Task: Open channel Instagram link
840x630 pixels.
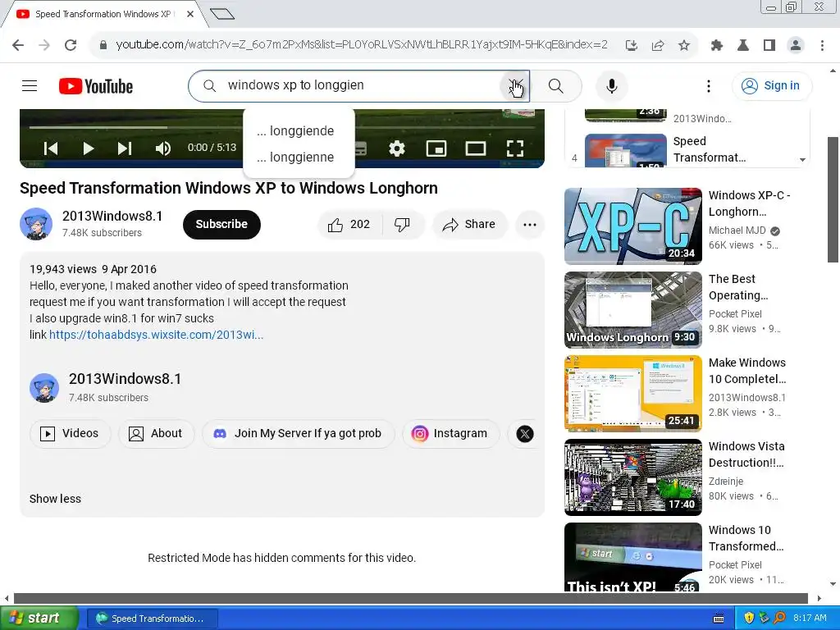Action: [450, 433]
